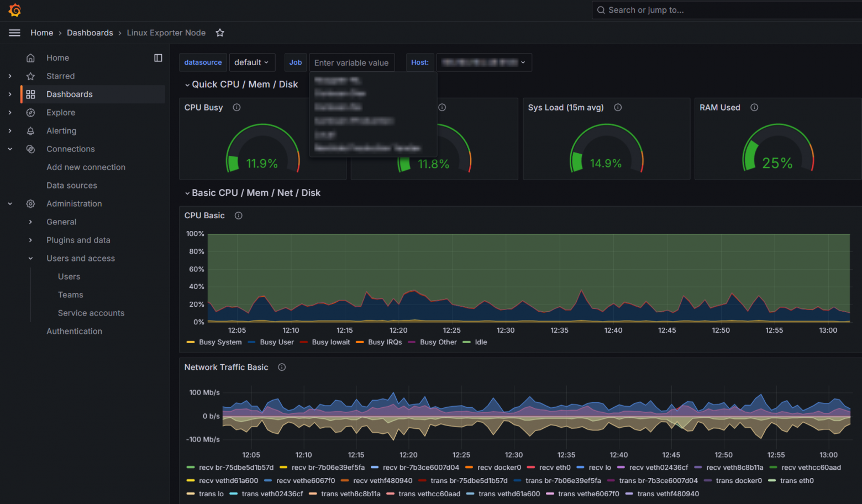862x504 pixels.
Task: Click the Busy IRQs color marker
Action: pyautogui.click(x=360, y=342)
